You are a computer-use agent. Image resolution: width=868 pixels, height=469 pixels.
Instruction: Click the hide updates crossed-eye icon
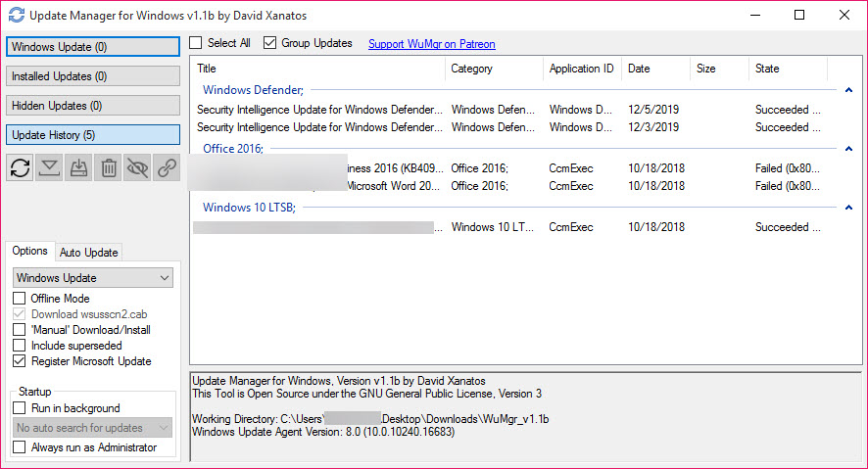click(x=137, y=167)
